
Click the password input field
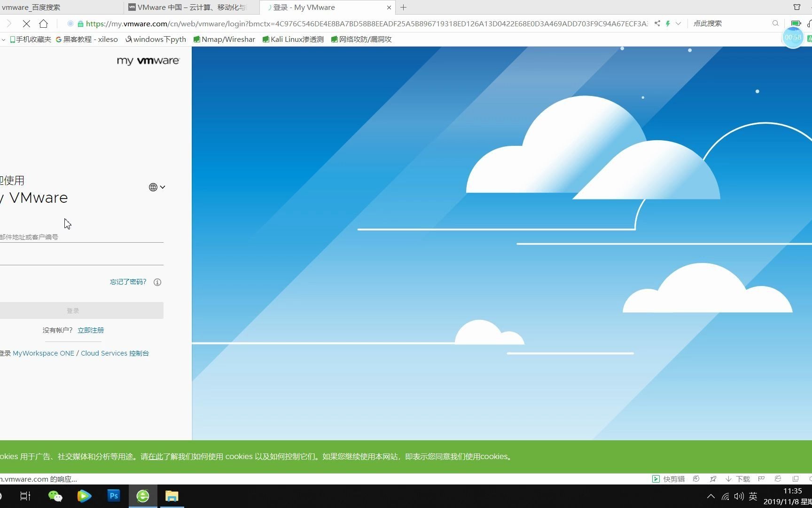82,258
